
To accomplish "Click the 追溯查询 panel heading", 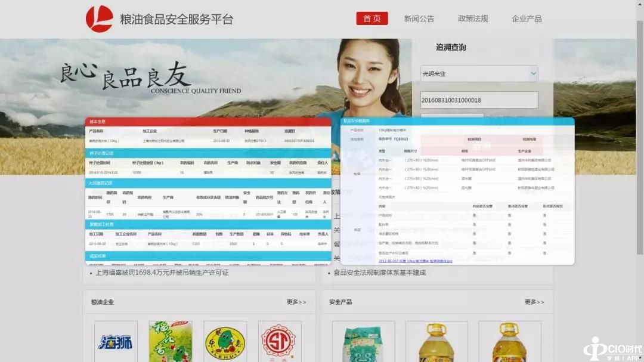I will 451,47.
